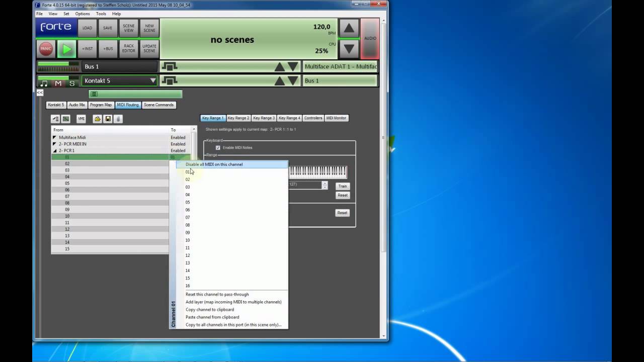This screenshot has width=644, height=362.
Task: Click the greyed clip icon button
Action: (x=118, y=119)
